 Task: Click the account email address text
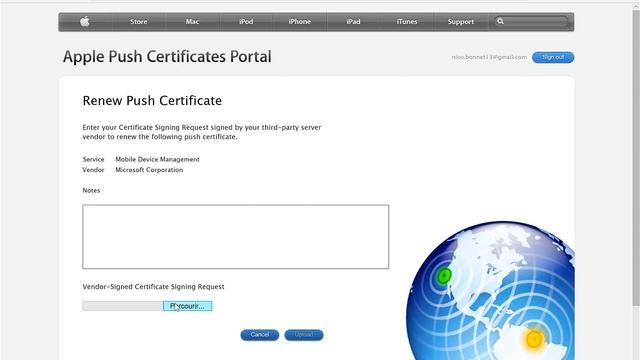coord(489,57)
